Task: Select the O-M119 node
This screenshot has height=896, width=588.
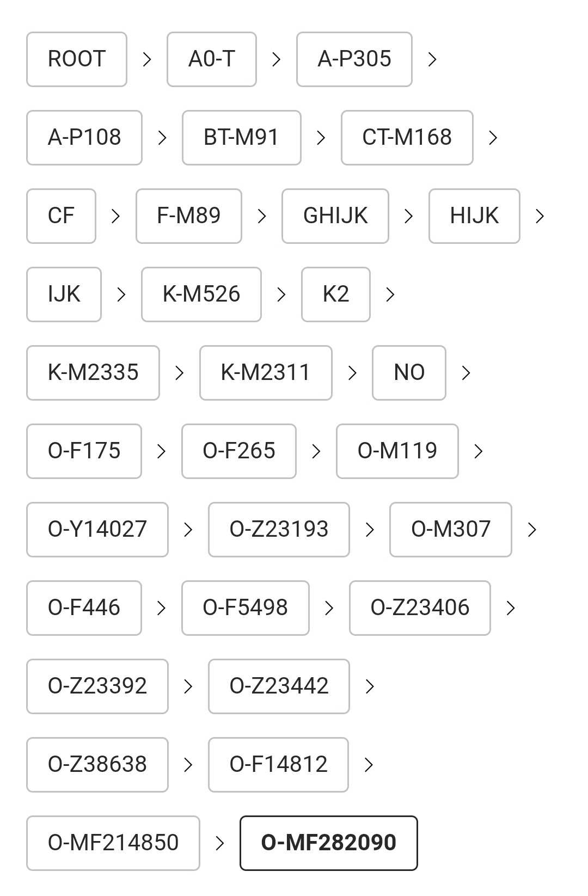Action: pos(397,451)
